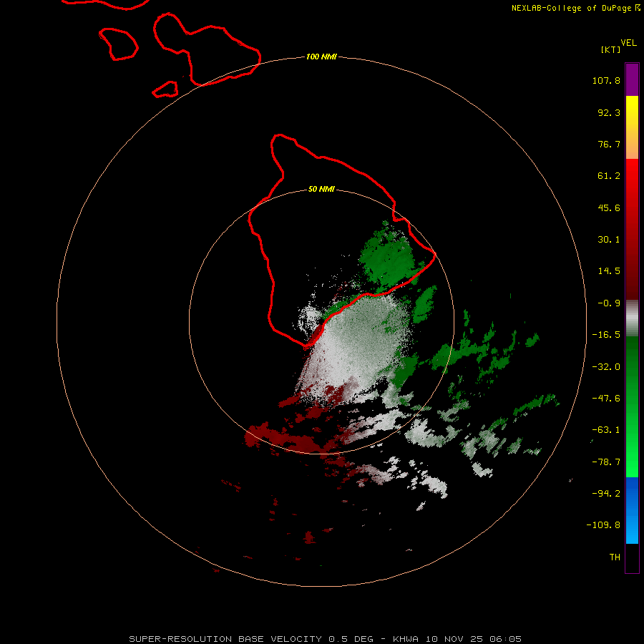Screen dimensions: 644x644
Task: Click the 30.1 legend value
Action: coord(609,240)
